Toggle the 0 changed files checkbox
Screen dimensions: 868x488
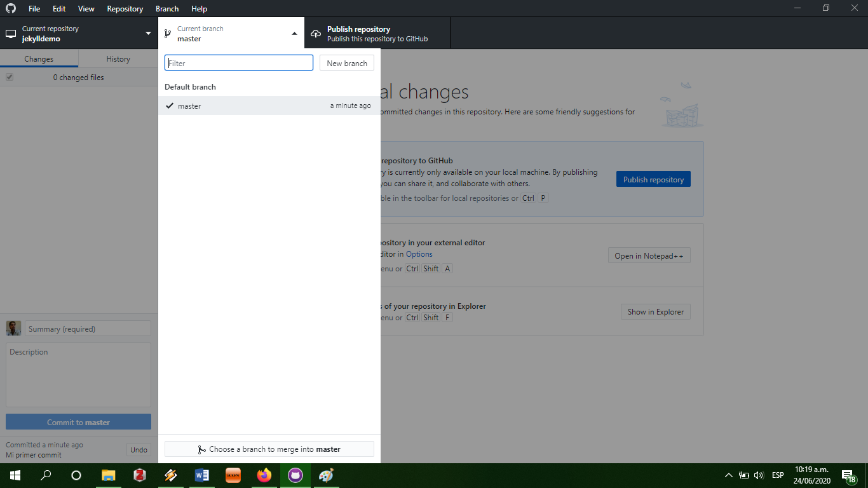pyautogui.click(x=9, y=77)
